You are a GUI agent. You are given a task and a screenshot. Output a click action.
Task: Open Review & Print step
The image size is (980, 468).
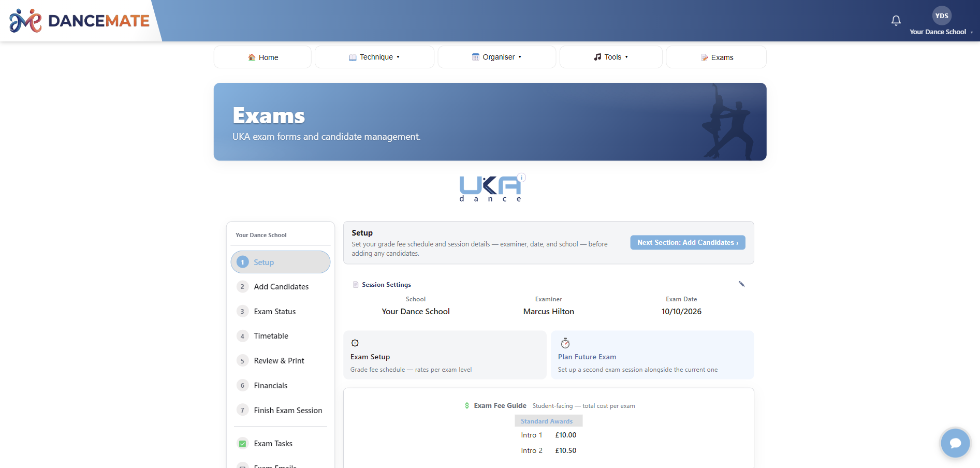click(281, 361)
